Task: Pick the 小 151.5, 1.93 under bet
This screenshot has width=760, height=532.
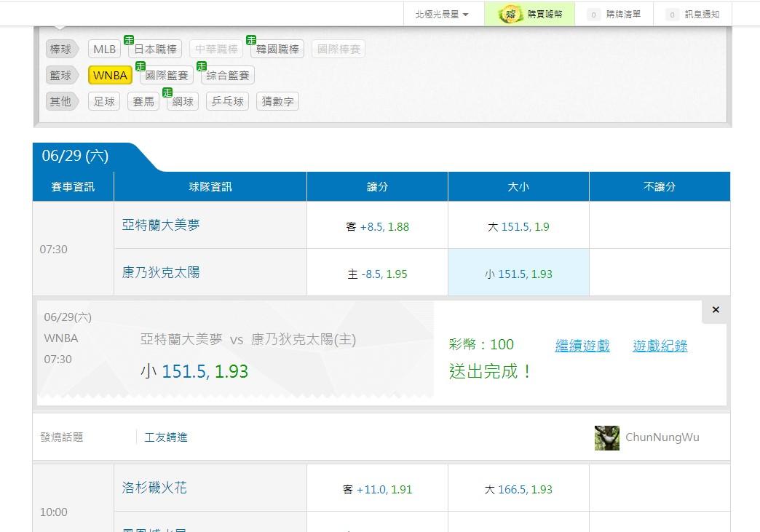Action: [x=518, y=274]
